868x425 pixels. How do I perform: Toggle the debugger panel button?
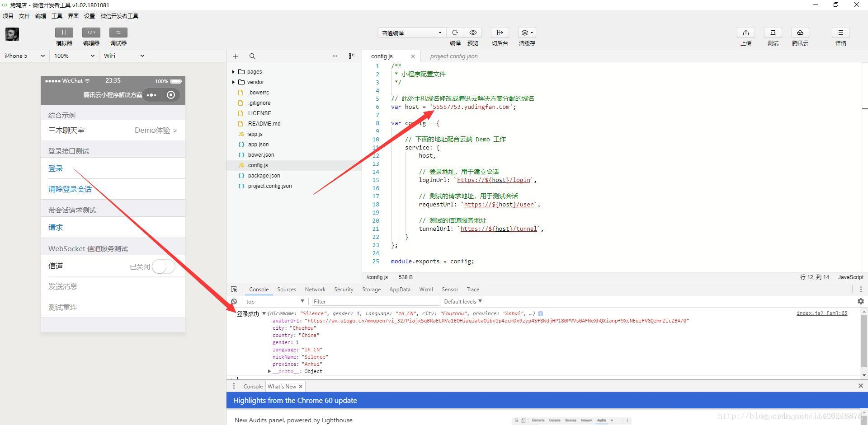pos(118,33)
